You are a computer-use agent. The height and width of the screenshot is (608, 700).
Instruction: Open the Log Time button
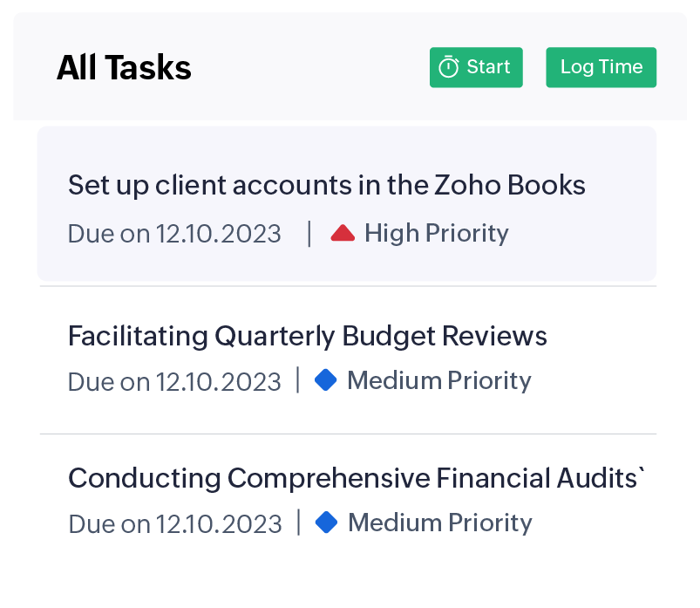coord(601,67)
